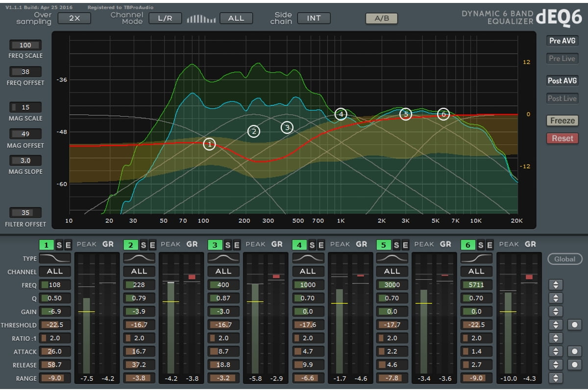588x392 pixels.
Task: Open band 6 CHANNEL ALL selector
Action: point(476,271)
